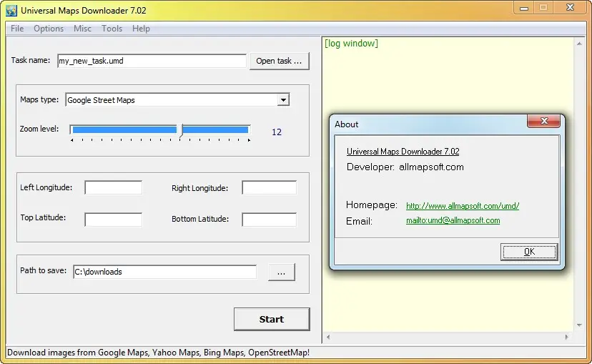
Task: Expand the Maps type dropdown arrow
Action: (x=283, y=99)
